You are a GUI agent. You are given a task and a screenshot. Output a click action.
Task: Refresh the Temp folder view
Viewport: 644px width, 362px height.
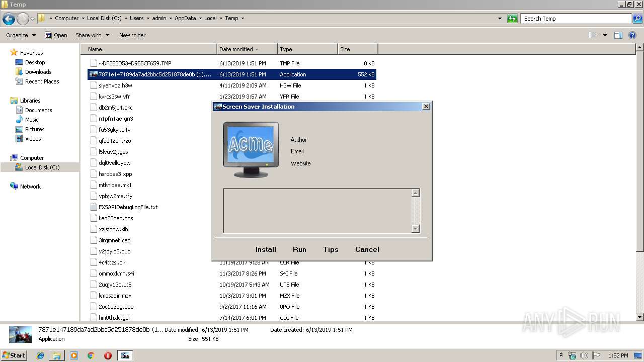click(x=512, y=19)
